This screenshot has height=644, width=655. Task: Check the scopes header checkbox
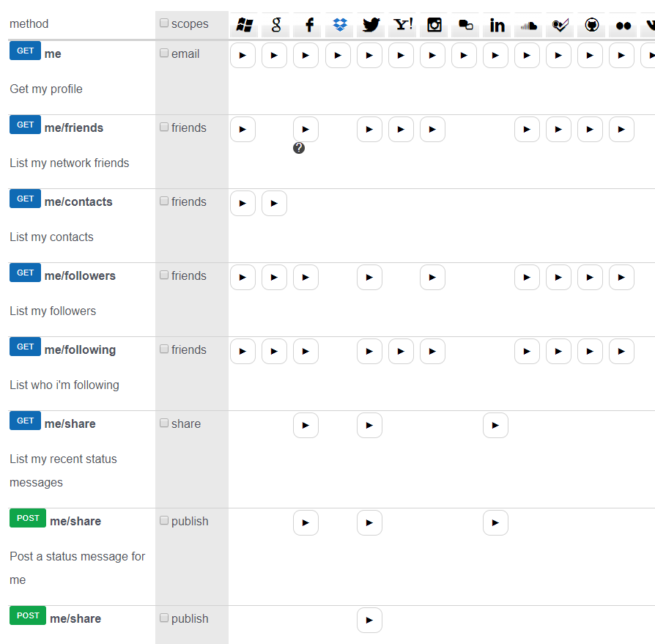[164, 23]
